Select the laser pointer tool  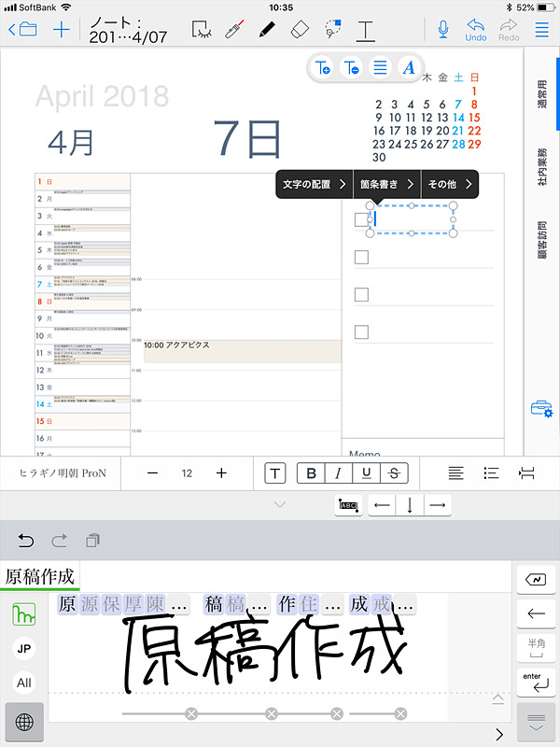pos(235,29)
